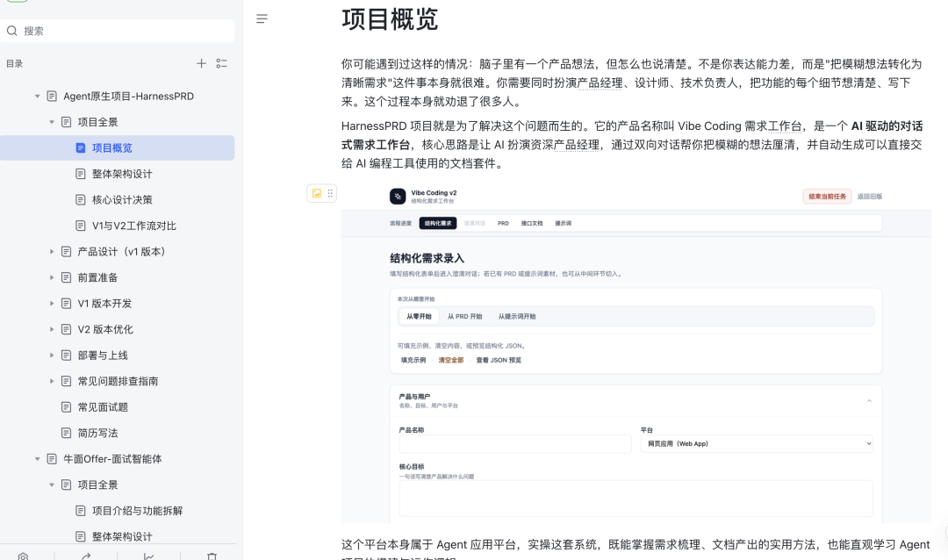
Task: Click the document icon of 牛面Offer-面试智能体
Action: click(52, 459)
